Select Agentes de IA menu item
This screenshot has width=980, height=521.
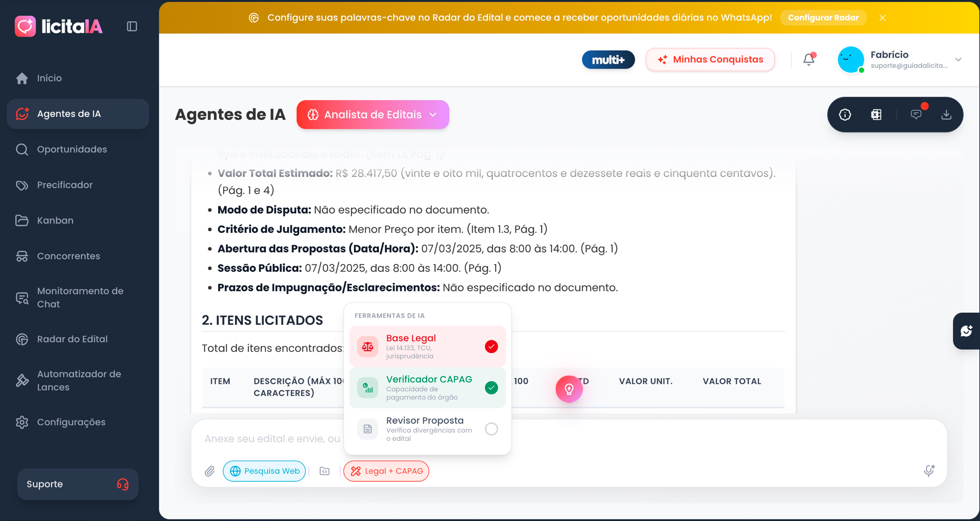pos(78,114)
